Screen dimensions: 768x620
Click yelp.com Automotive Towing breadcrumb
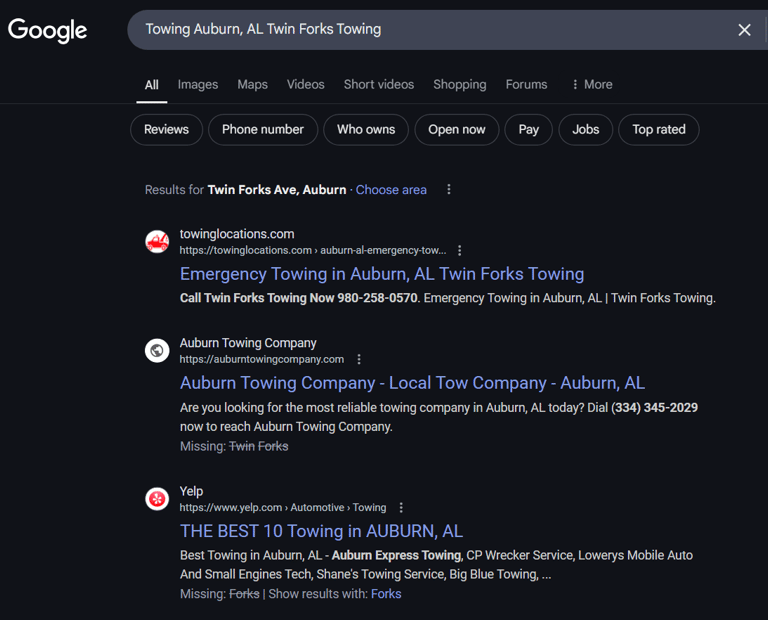[283, 508]
